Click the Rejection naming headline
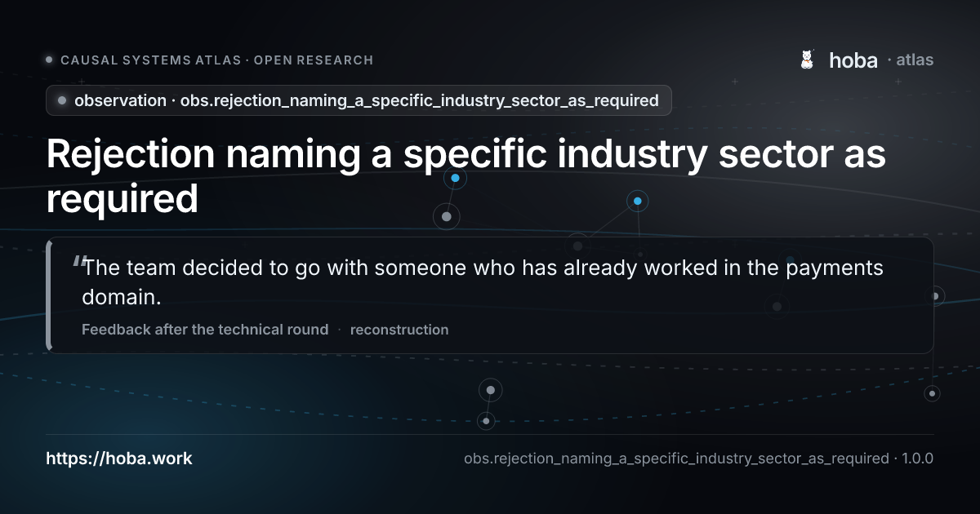Viewport: 980px width, 514px height. point(465,177)
